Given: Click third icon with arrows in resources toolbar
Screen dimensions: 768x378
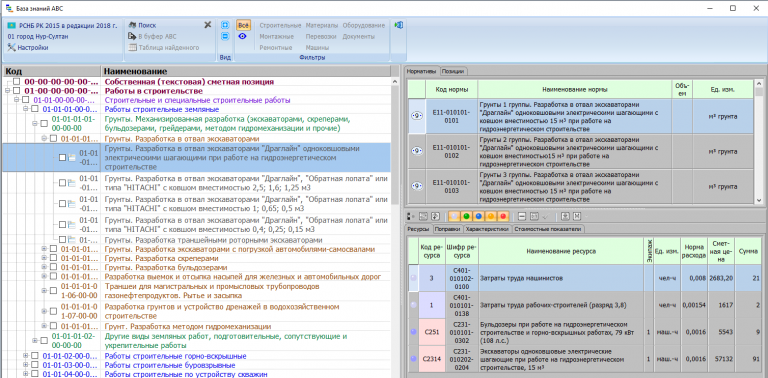Looking at the screenshot, I should pyautogui.click(x=435, y=216).
